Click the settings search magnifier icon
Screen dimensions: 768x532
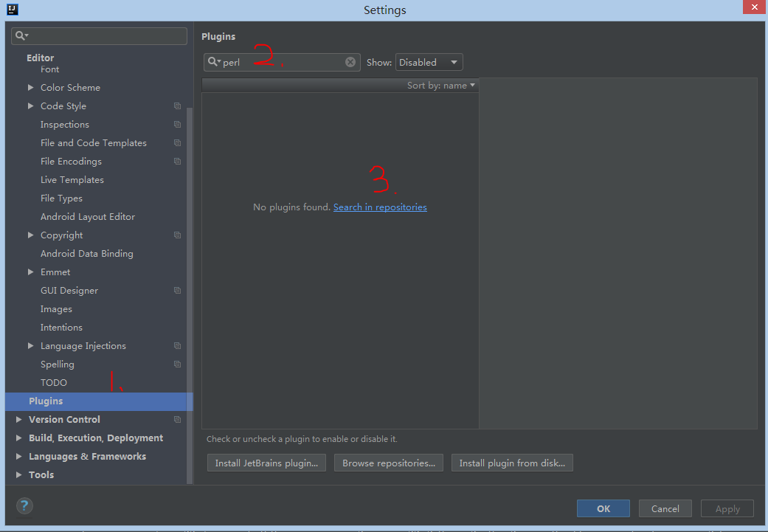click(x=21, y=35)
